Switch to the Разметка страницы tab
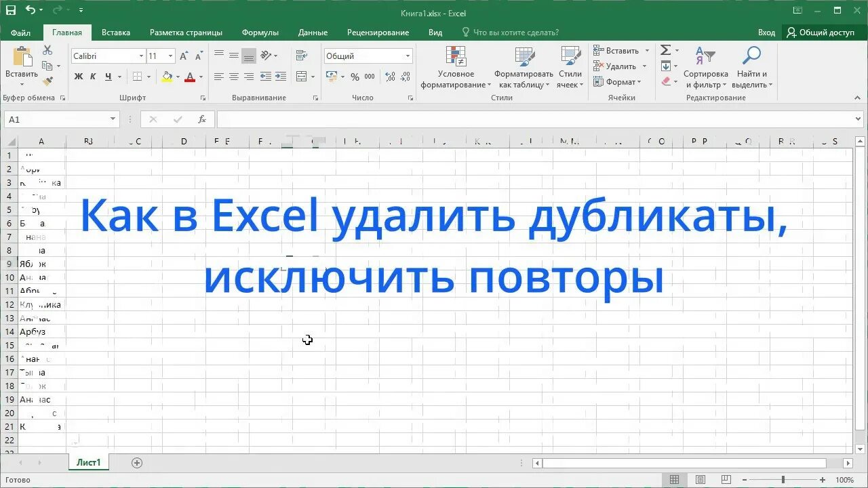Screen dimensions: 868x488 pos(186,33)
